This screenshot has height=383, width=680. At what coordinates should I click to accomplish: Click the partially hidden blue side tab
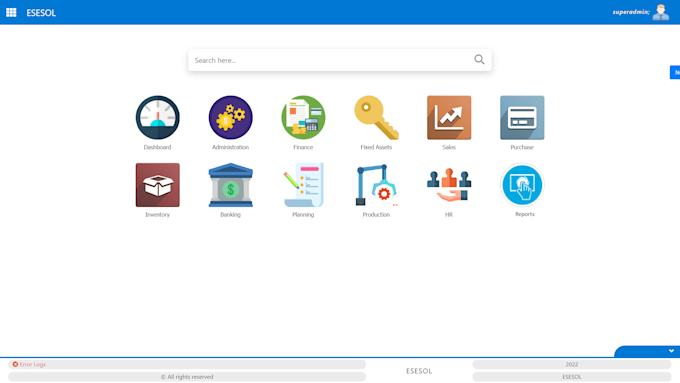tap(675, 72)
